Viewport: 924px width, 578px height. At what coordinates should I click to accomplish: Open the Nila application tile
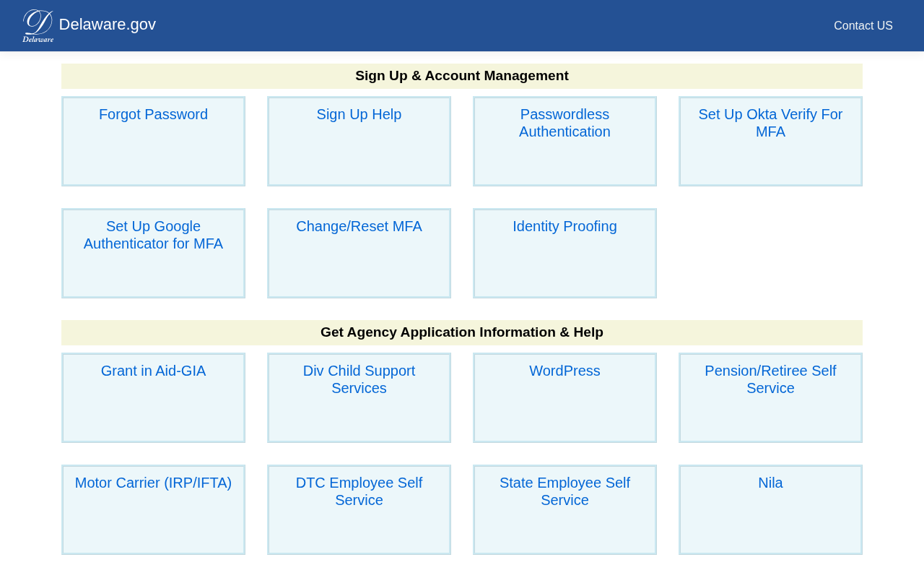coord(770,483)
